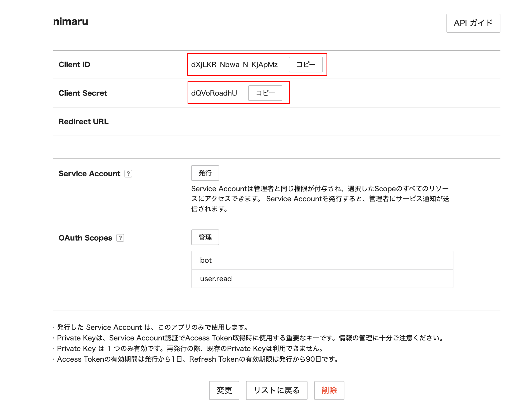
Task: Click the Service Account section label
Action: pyautogui.click(x=89, y=173)
